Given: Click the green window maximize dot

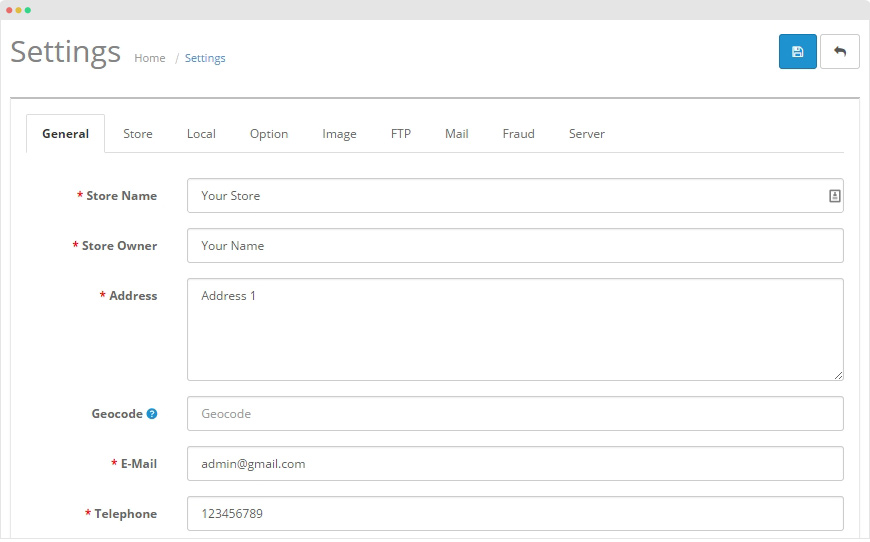Looking at the screenshot, I should 28,10.
